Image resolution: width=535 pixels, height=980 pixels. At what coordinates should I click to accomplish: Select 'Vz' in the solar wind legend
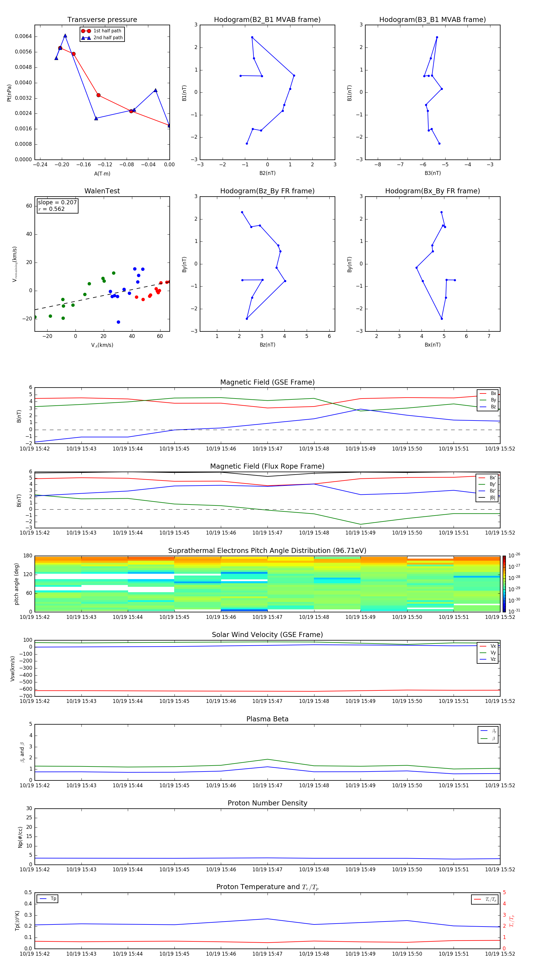pos(488,659)
